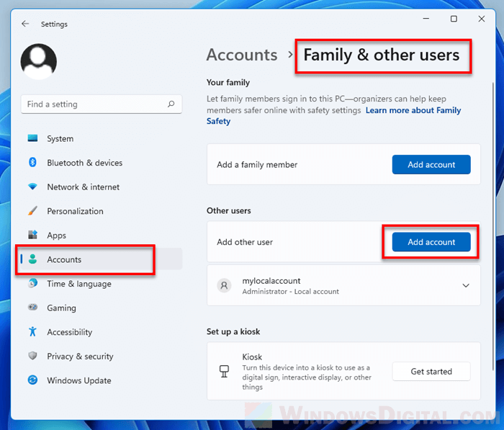Image resolution: width=504 pixels, height=430 pixels.
Task: Go to Network & internet
Action: click(102, 187)
